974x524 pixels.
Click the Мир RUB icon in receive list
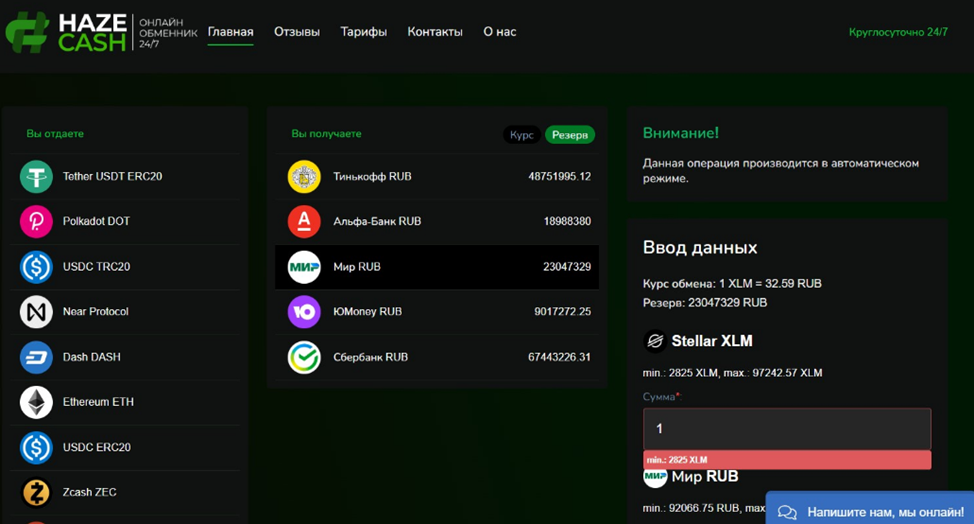(x=304, y=267)
